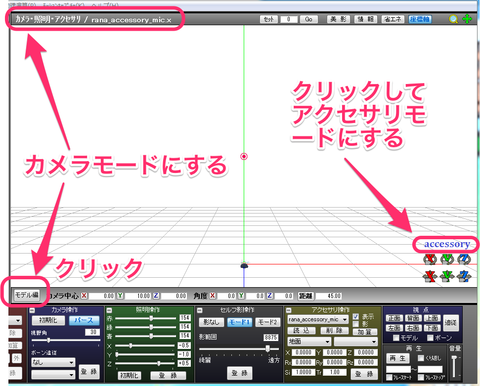Select self-shadow モード1
480x386 pixels.
[239, 322]
